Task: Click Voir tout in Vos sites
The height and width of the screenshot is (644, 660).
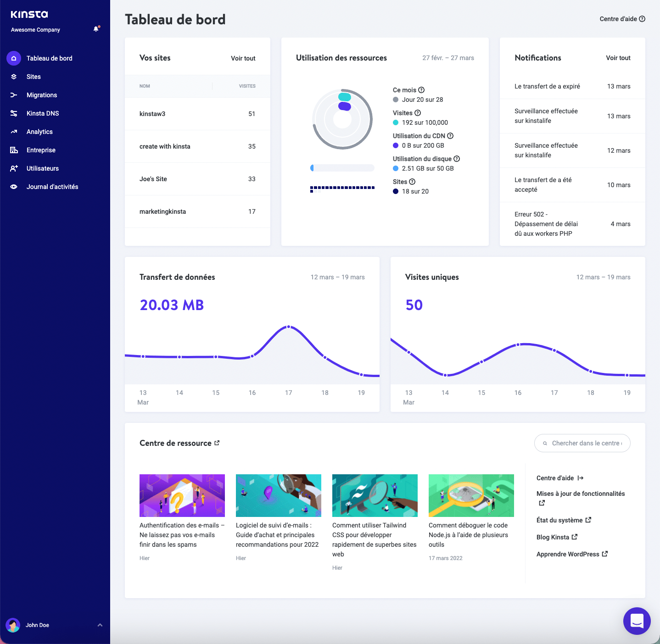Action: click(x=243, y=58)
